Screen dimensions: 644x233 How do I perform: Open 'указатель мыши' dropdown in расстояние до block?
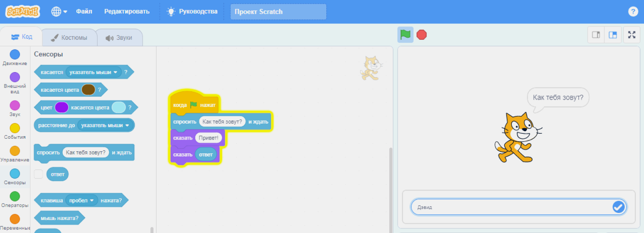(x=105, y=125)
